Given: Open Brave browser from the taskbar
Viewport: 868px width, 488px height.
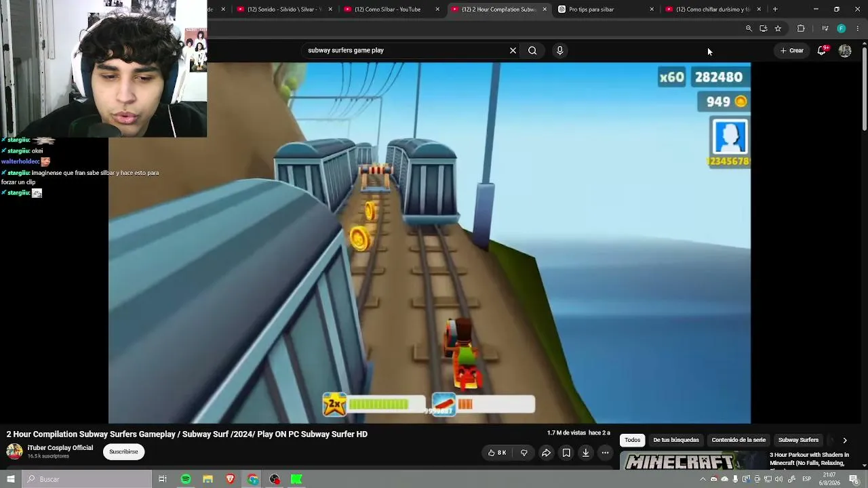Looking at the screenshot, I should (231, 479).
